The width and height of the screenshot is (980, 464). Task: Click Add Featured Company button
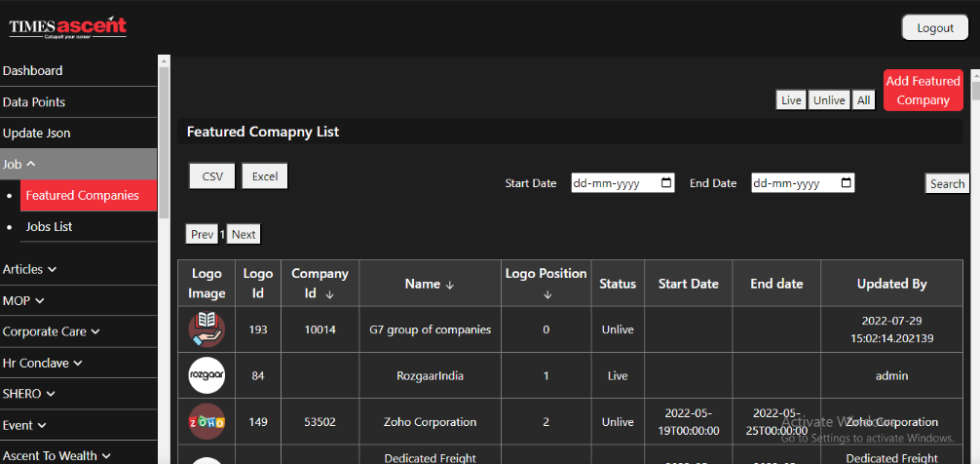(923, 90)
